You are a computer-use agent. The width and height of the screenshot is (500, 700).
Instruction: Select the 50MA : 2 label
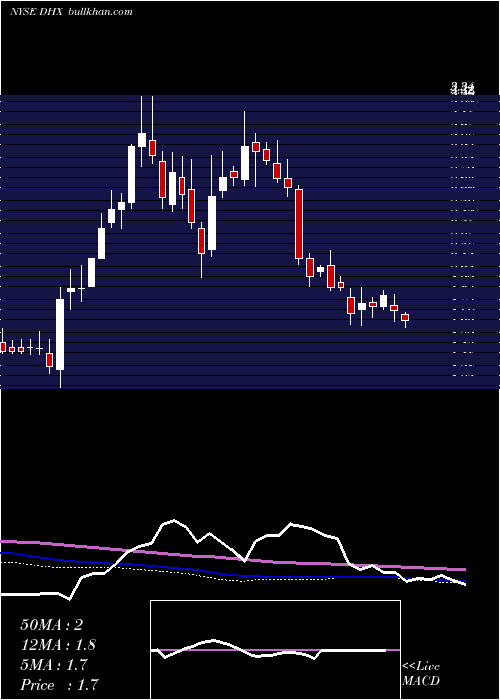pyautogui.click(x=52, y=625)
